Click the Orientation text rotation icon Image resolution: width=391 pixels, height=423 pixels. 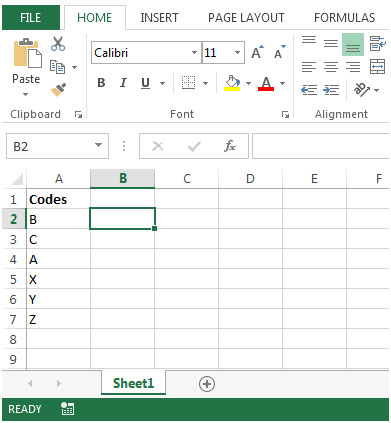point(362,89)
